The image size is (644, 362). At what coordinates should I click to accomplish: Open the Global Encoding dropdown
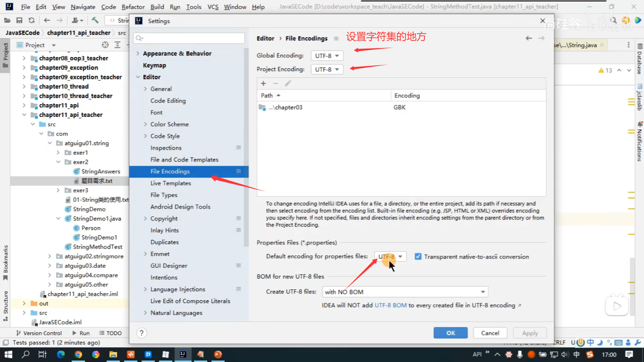pos(327,56)
